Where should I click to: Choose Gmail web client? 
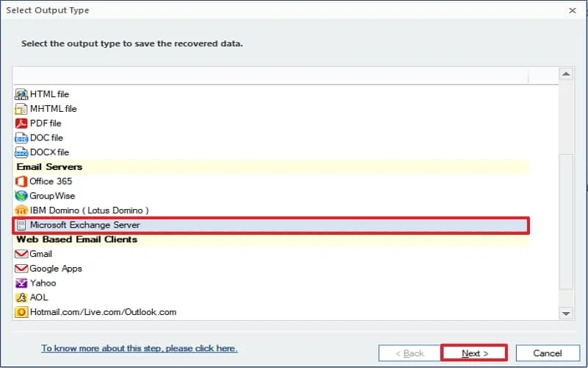pos(40,254)
